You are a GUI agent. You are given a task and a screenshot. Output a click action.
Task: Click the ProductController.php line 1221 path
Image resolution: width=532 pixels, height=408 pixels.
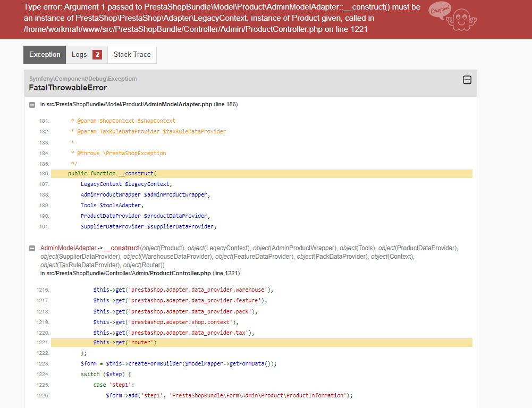[140, 274]
